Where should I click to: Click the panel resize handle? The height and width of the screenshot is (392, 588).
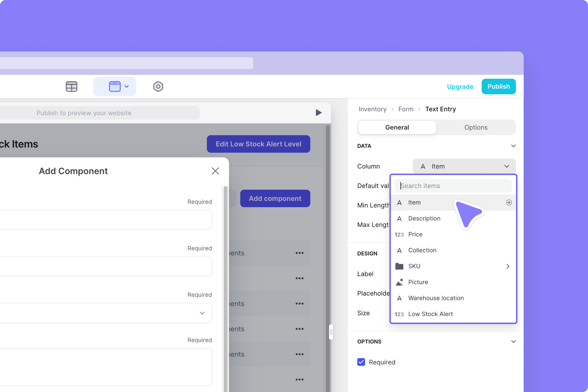click(331, 332)
